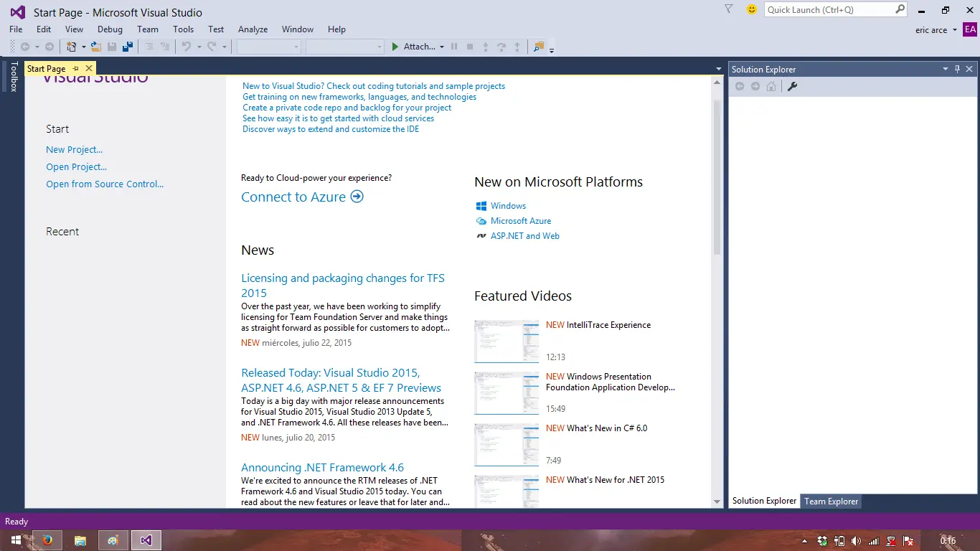Click the Navigate Backward toolbar icon
This screenshot has width=980, height=551.
point(25,47)
